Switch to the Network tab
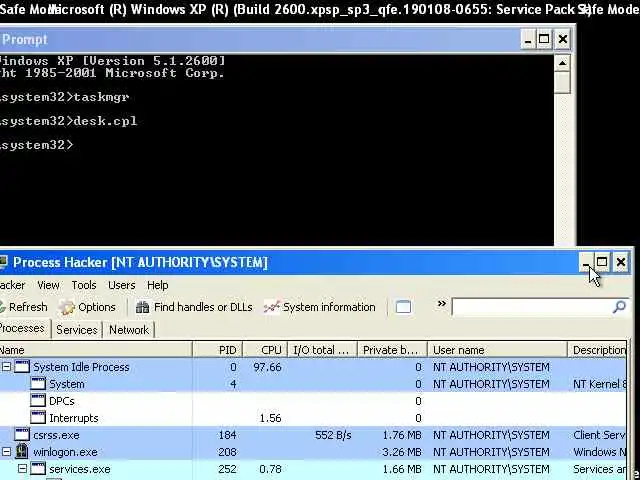Viewport: 640px width, 480px height. 129,330
